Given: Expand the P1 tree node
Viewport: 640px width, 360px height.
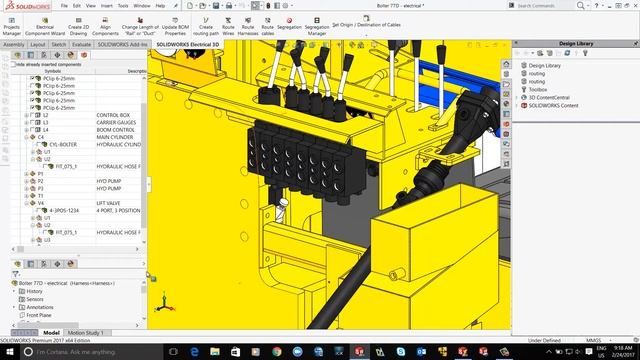Looking at the screenshot, I should tap(27, 174).
